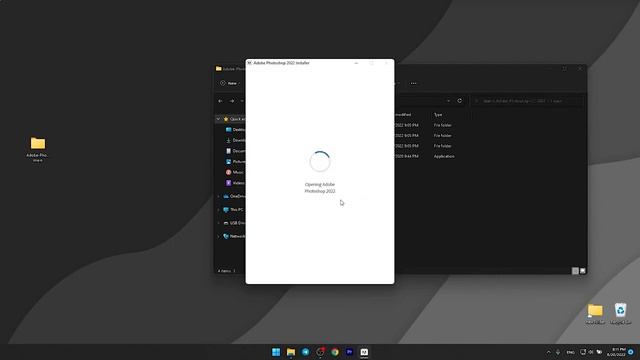This screenshot has width=640, height=360.
Task: Select This PC in navigation pane
Action: pos(233,210)
